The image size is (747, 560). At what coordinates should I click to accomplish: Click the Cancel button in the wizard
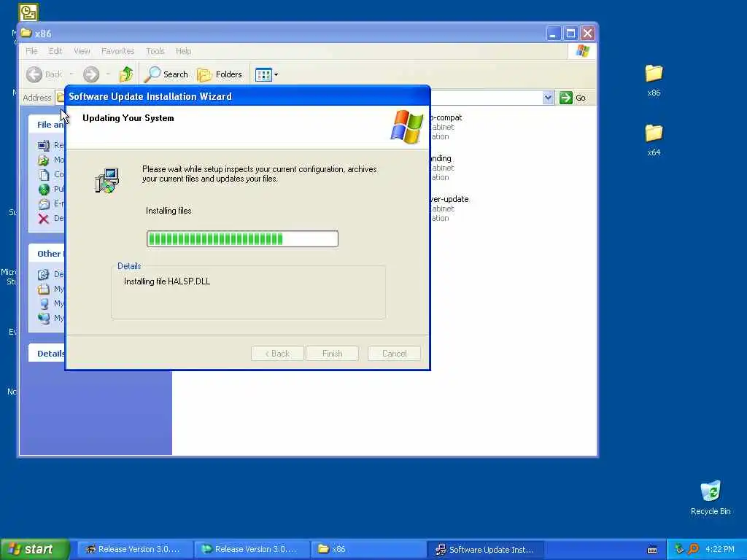(x=394, y=354)
